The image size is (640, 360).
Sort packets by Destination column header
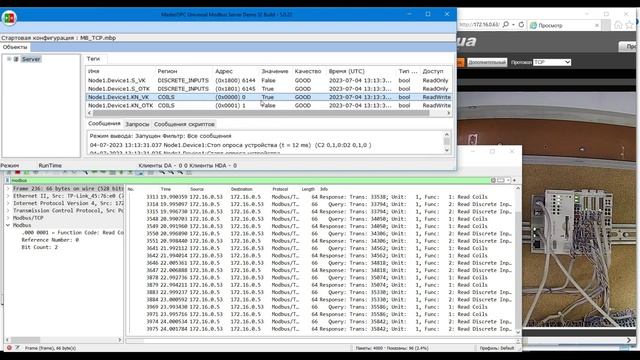pos(242,189)
